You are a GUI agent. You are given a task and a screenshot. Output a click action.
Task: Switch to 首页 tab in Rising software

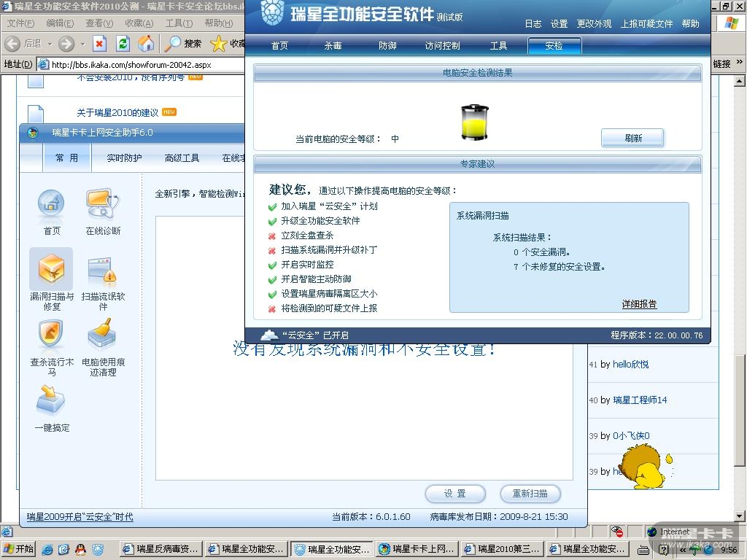[x=279, y=46]
